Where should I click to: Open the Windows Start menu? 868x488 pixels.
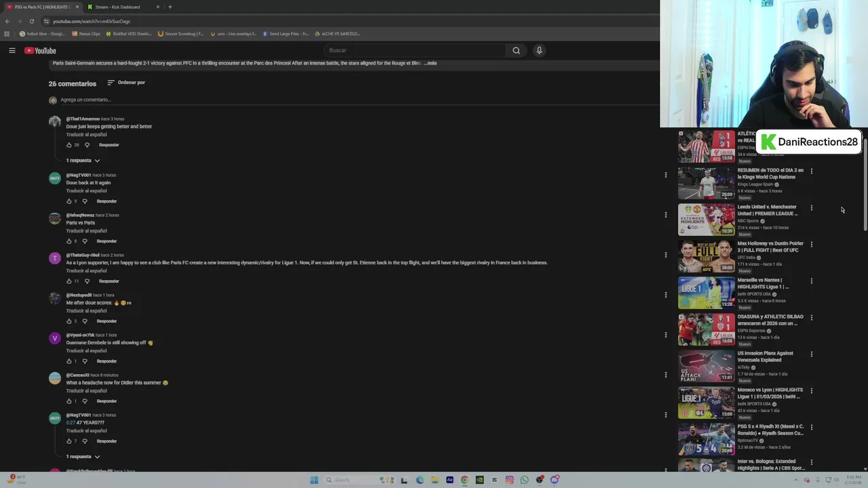pos(314,480)
